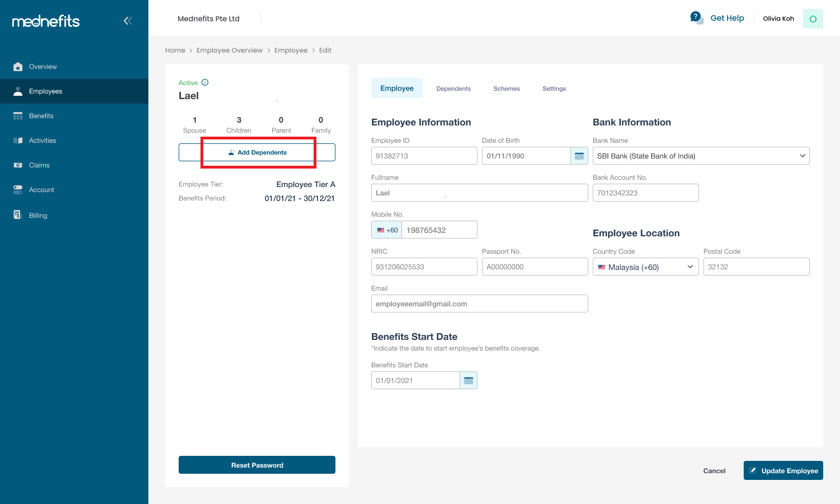Open the Benefits Start Date calendar picker
This screenshot has width=840, height=504.
(468, 380)
